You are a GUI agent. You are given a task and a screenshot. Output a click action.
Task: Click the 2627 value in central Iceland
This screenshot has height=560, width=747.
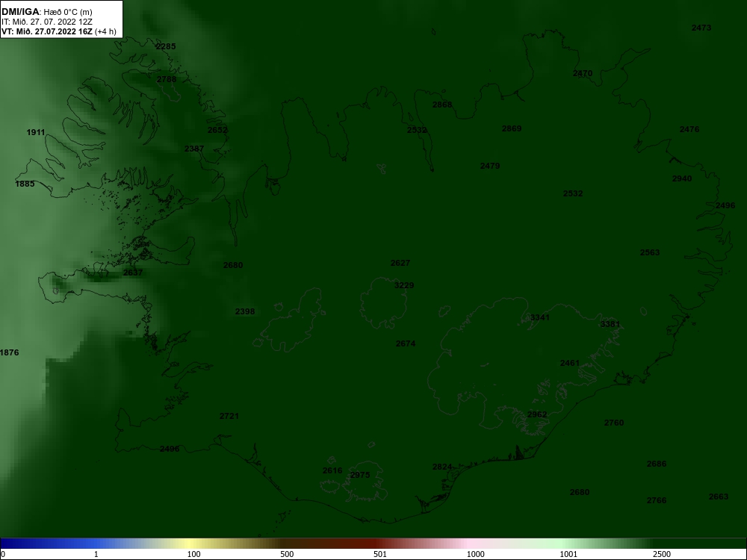tap(400, 264)
